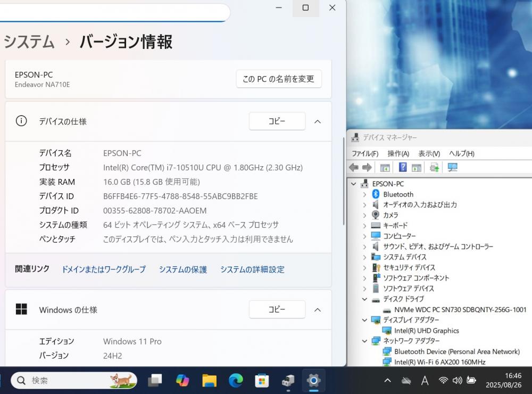
Task: Click システム in the breadcrumb
Action: (29, 42)
